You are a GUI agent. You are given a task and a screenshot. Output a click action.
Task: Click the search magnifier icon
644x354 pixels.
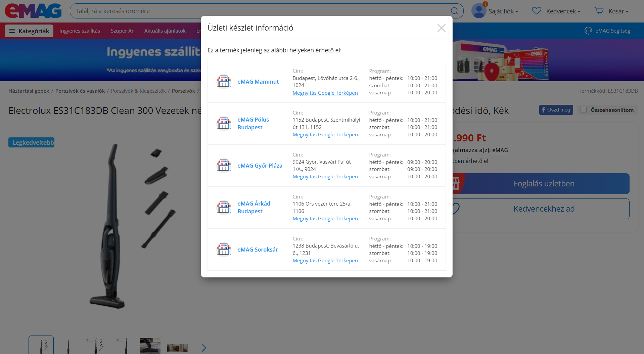pos(454,11)
